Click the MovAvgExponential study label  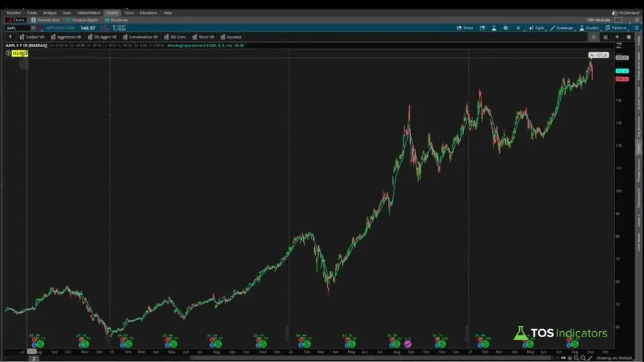click(206, 46)
